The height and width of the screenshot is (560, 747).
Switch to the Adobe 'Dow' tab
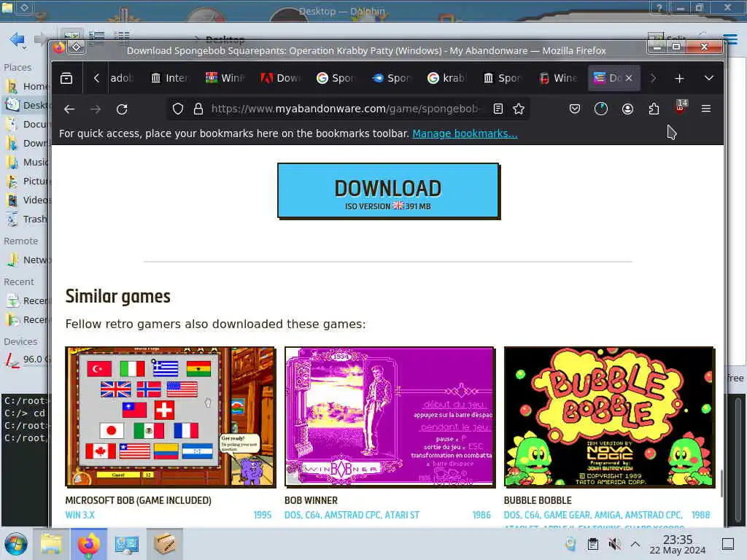pos(280,78)
